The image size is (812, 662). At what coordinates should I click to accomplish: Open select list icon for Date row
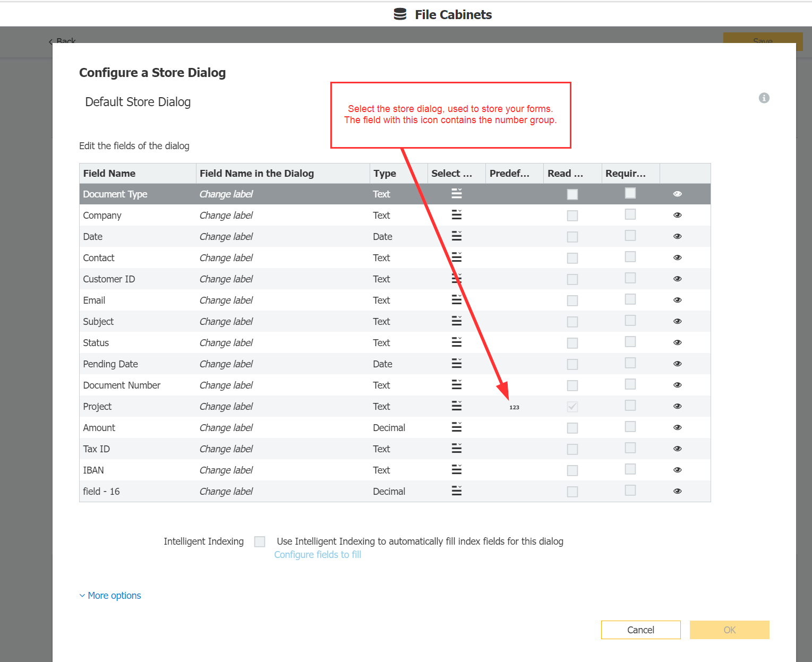pos(456,236)
